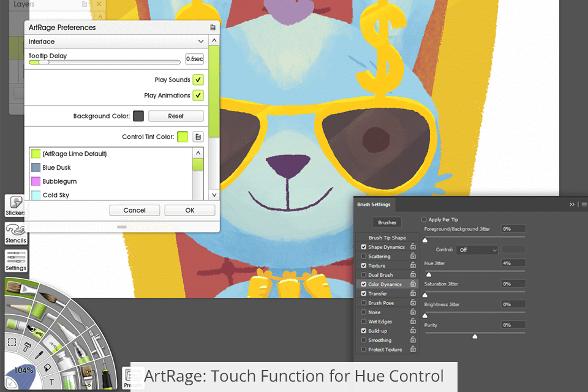Toggle the Play Animations checkbox
This screenshot has width=588, height=392.
(x=198, y=96)
